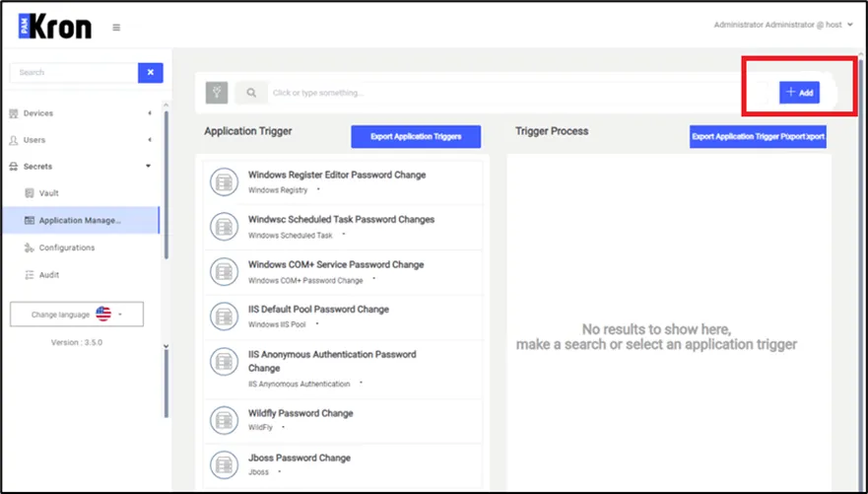Click the US flag icon
This screenshot has width=868, height=494.
[103, 314]
